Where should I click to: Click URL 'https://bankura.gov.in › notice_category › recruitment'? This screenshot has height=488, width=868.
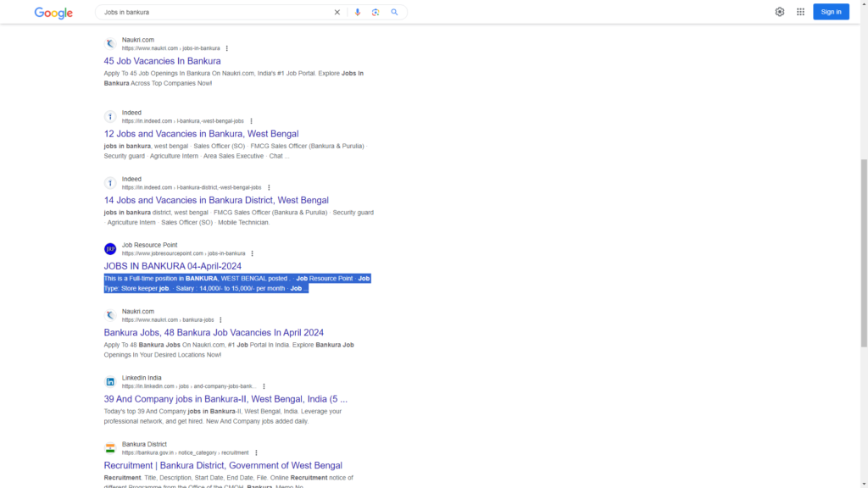click(x=185, y=452)
